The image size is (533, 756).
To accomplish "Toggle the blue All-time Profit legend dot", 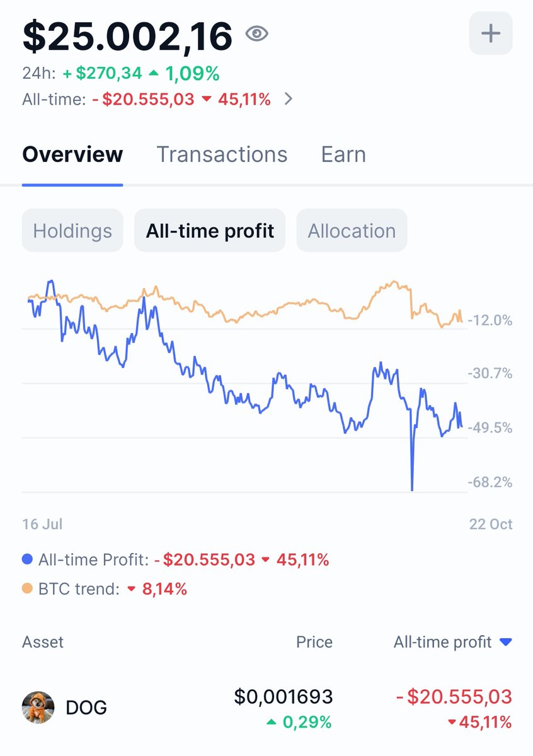I will pyautogui.click(x=27, y=559).
